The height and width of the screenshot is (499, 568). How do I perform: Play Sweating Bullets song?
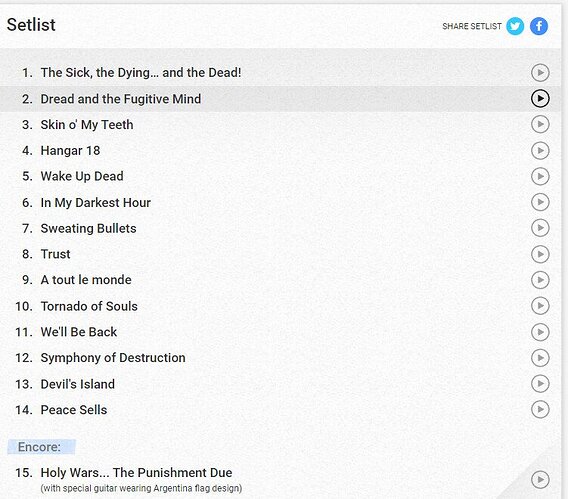click(x=540, y=228)
